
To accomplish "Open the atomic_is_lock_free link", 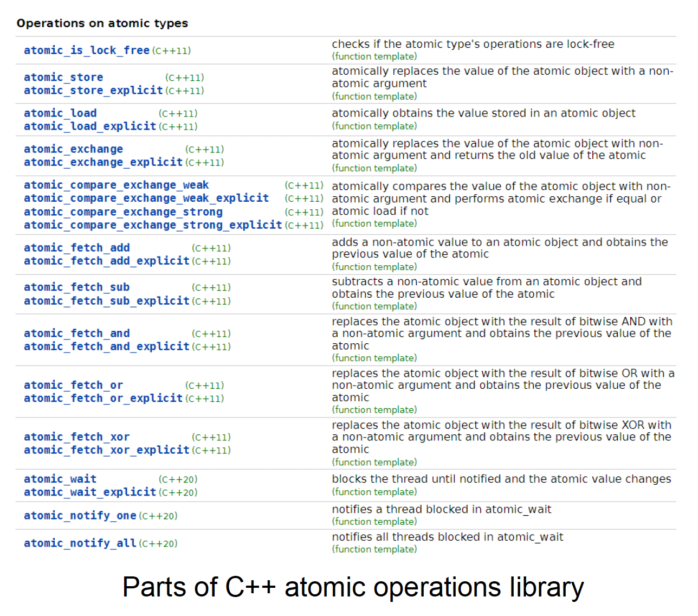I will pyautogui.click(x=86, y=50).
